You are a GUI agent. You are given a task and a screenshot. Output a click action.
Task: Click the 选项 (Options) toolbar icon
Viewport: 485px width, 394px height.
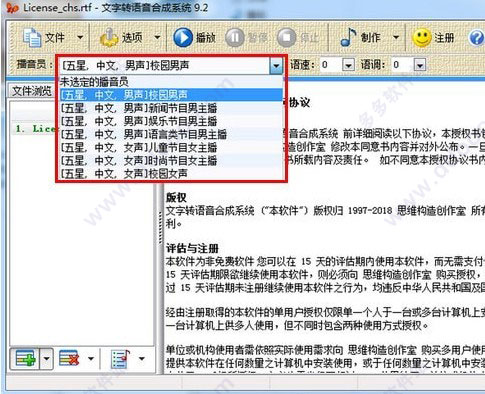[x=109, y=38]
